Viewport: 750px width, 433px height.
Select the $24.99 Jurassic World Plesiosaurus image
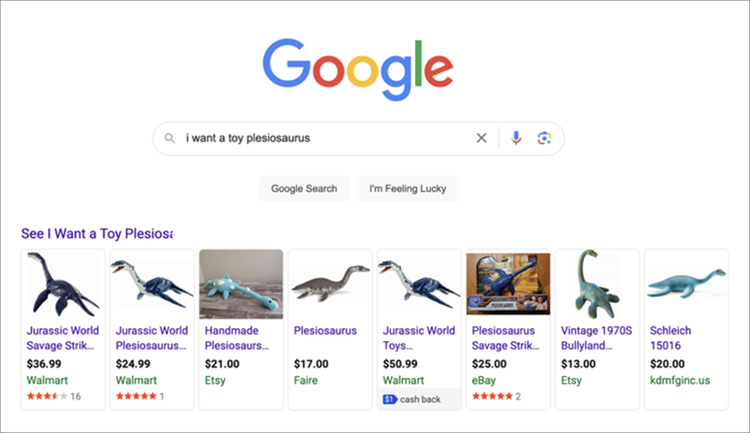tap(151, 284)
